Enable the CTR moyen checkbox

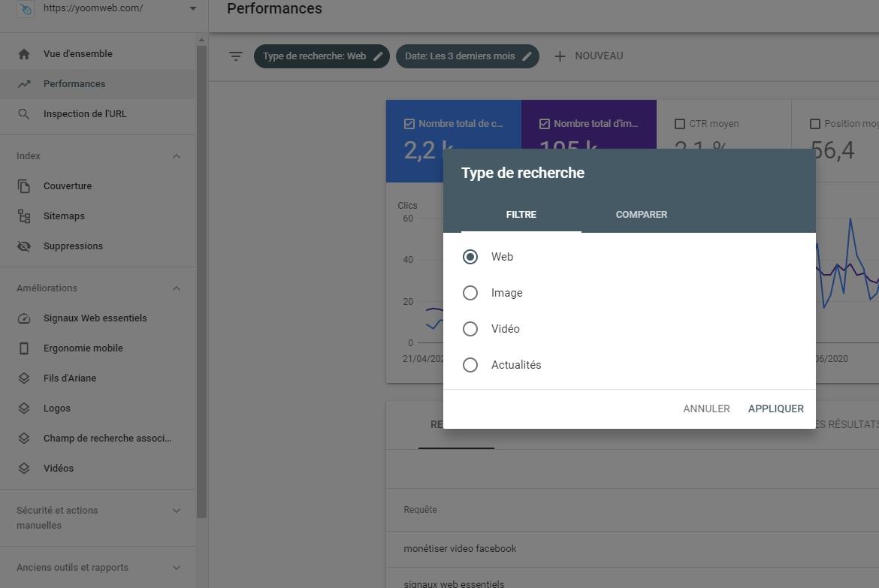pyautogui.click(x=680, y=124)
